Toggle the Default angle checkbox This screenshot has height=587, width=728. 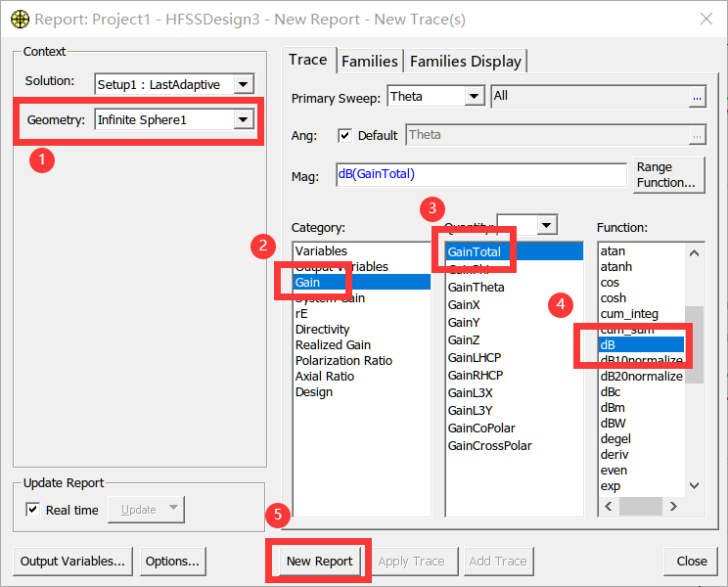[344, 135]
